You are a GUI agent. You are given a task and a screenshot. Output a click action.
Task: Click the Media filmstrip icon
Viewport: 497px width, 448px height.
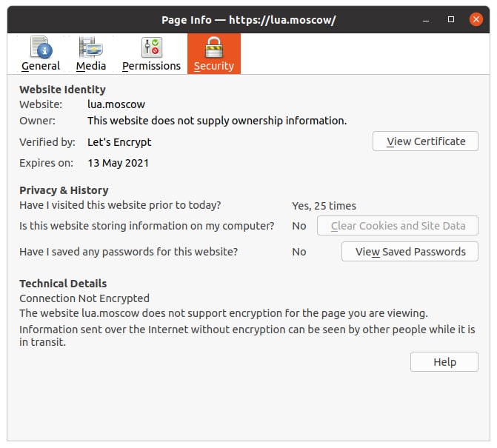coord(90,47)
